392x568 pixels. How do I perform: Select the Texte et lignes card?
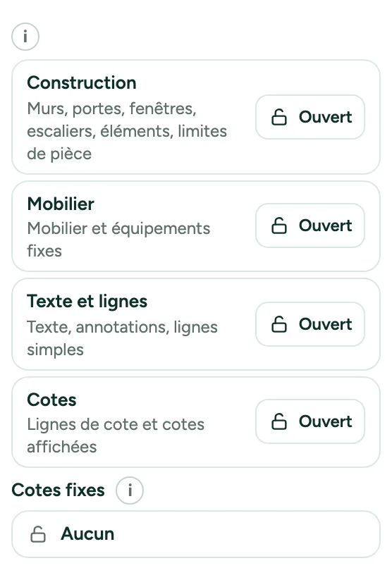(x=196, y=324)
